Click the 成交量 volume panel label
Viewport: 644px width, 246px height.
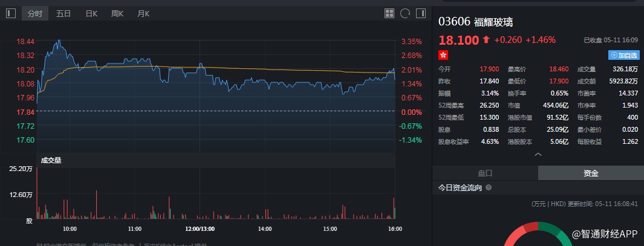coord(51,160)
